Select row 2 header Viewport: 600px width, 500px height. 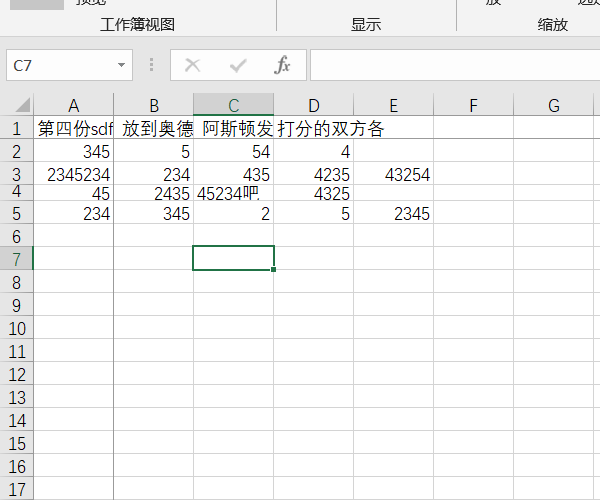pos(16,151)
